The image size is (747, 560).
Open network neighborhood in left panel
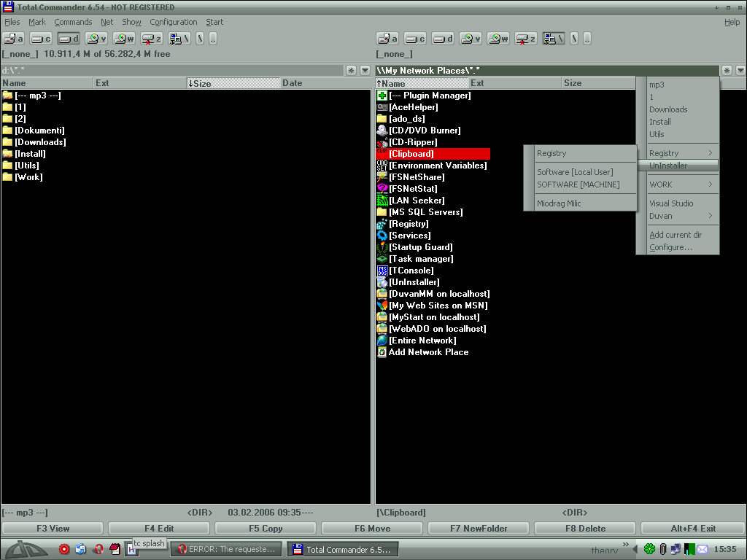pos(179,39)
